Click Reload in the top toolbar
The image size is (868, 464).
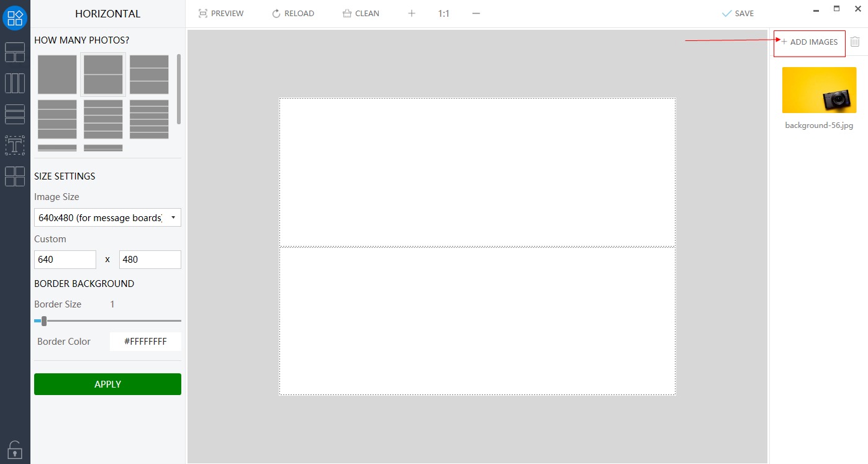point(293,13)
